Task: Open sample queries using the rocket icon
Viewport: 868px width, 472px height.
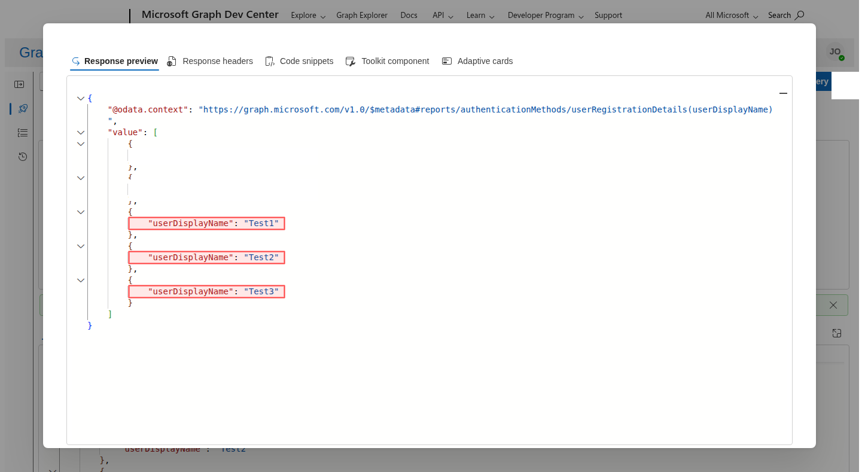Action: [22, 108]
